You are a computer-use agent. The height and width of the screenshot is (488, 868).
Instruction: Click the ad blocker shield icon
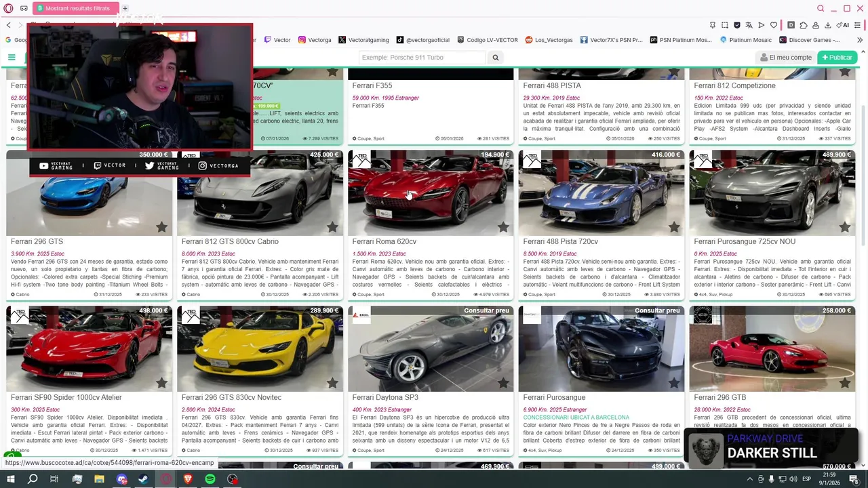(737, 25)
